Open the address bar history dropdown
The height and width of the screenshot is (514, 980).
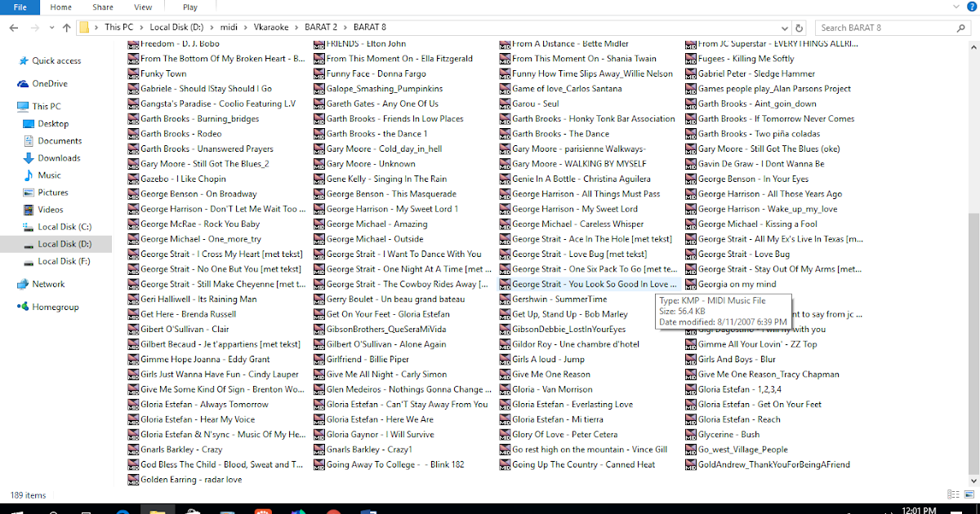tap(786, 28)
